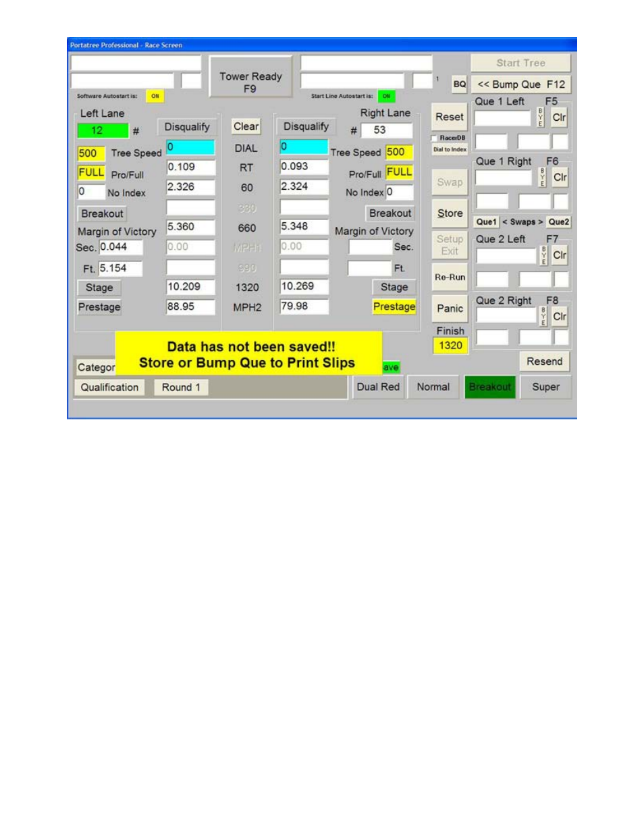Click the yellow 1320 Finish distance button

point(450,346)
